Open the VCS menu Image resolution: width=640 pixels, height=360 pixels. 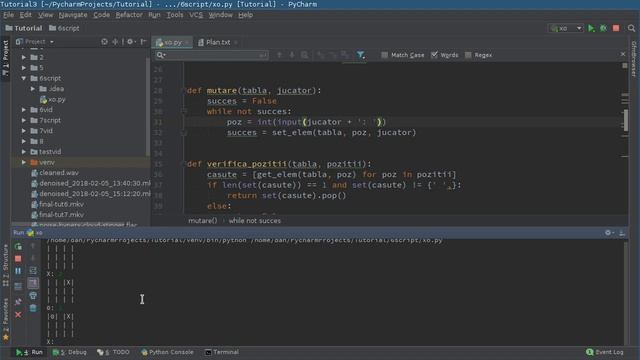196,15
